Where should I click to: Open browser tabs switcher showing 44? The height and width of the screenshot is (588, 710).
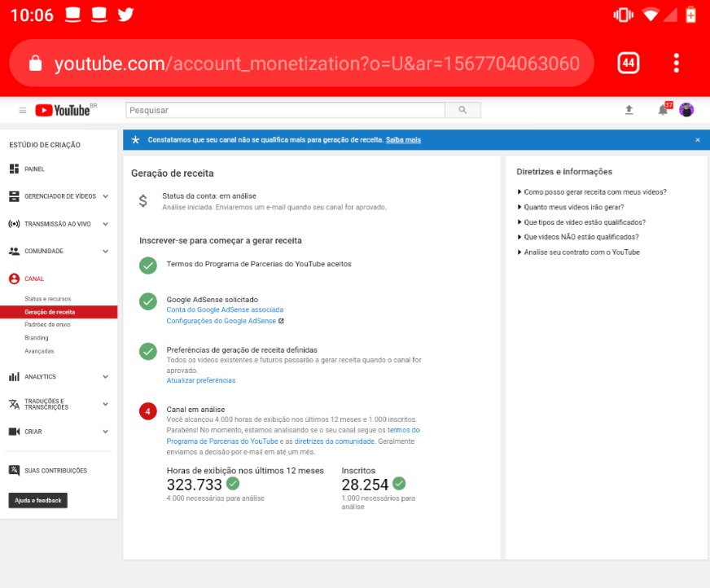[629, 63]
